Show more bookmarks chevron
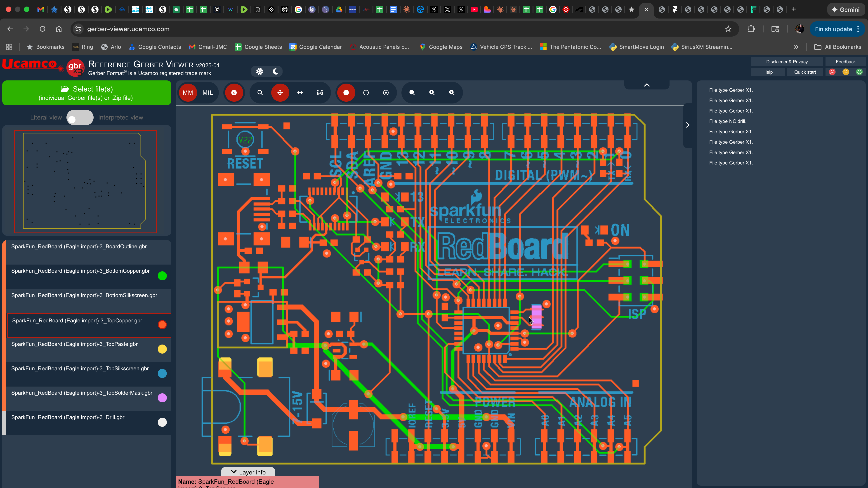868x488 pixels. coord(796,47)
